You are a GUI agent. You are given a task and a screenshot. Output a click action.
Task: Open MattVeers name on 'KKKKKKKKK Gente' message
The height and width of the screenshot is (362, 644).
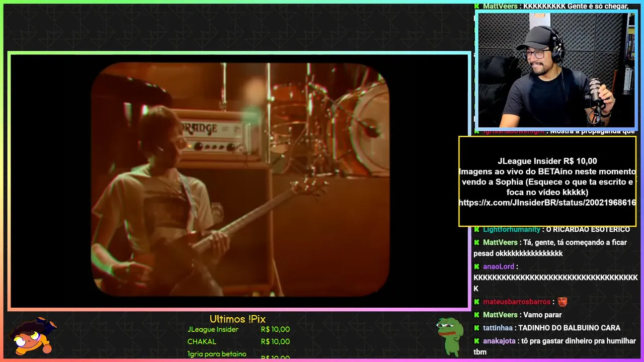tap(500, 7)
